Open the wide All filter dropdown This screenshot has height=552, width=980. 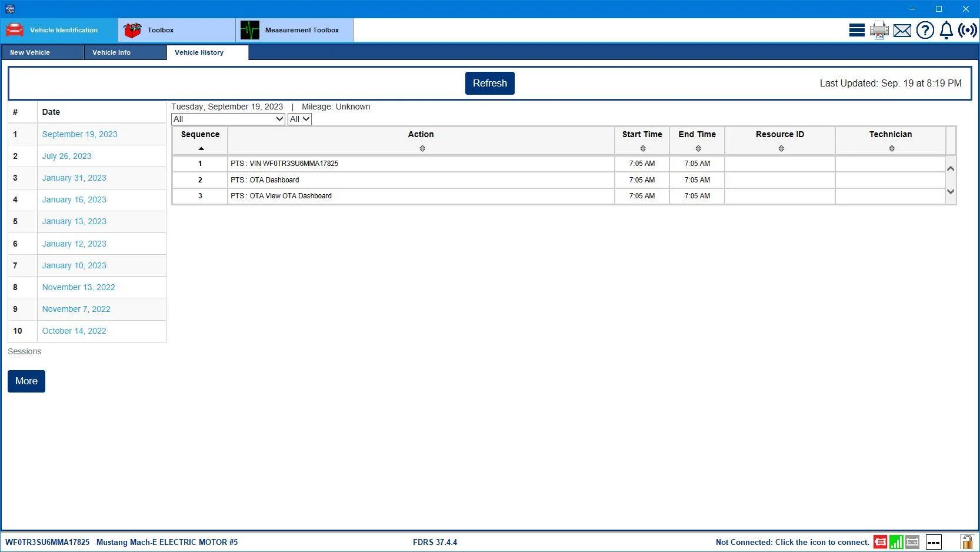tap(228, 119)
